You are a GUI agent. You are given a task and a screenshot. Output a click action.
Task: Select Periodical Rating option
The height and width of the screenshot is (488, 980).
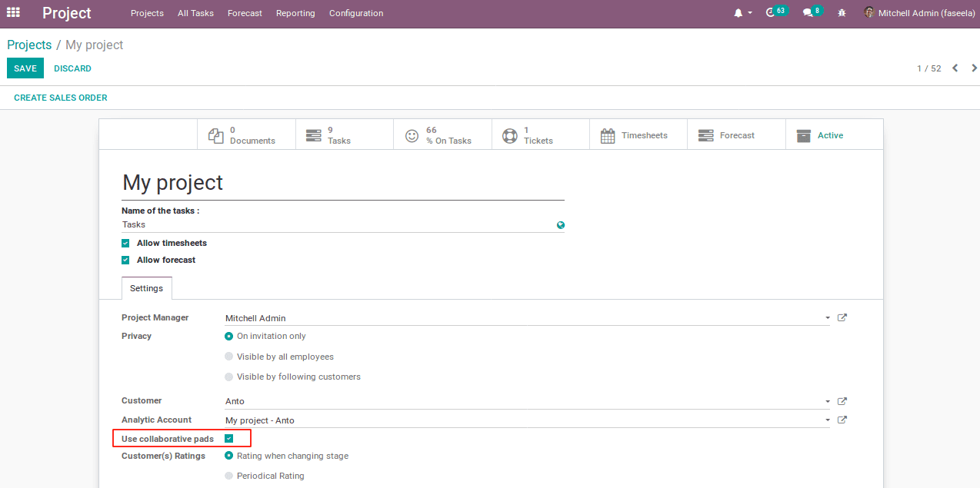(x=228, y=476)
